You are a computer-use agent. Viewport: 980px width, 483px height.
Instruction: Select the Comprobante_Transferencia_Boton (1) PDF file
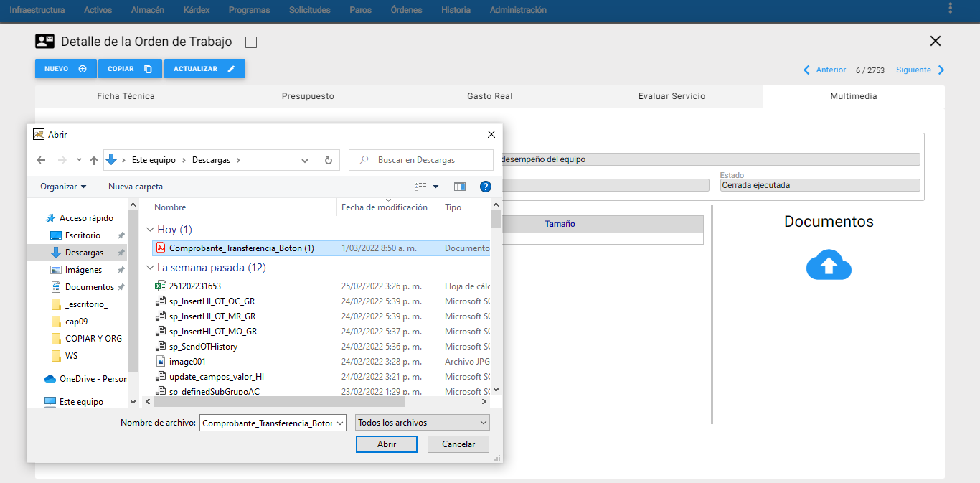321,248
